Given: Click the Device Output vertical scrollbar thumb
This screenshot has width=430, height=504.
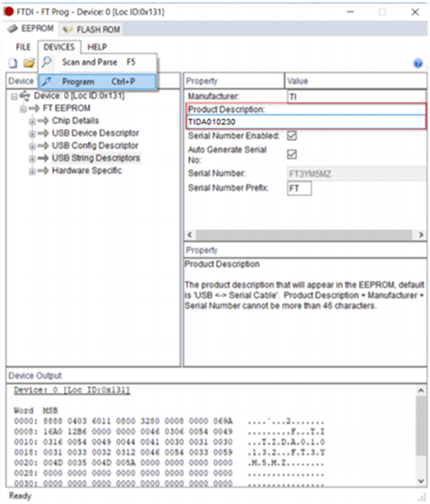Looking at the screenshot, I should pos(421,426).
